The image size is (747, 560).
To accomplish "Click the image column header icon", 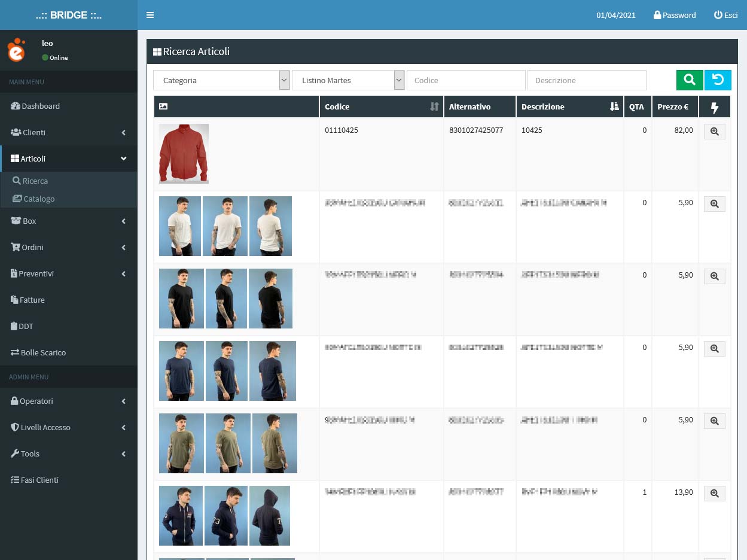I will (x=163, y=106).
